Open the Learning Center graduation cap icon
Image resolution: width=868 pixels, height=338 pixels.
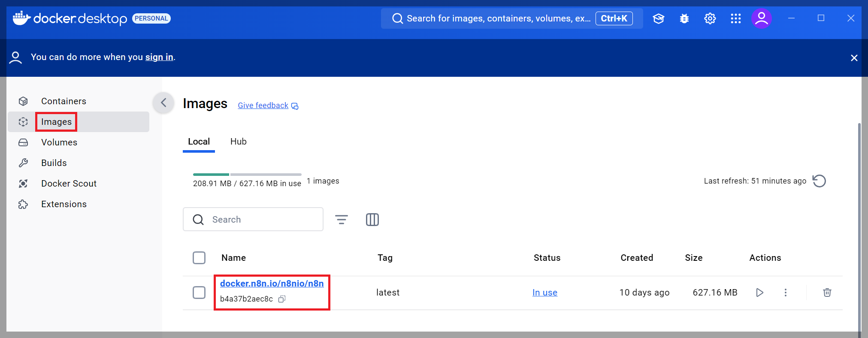[x=659, y=18]
